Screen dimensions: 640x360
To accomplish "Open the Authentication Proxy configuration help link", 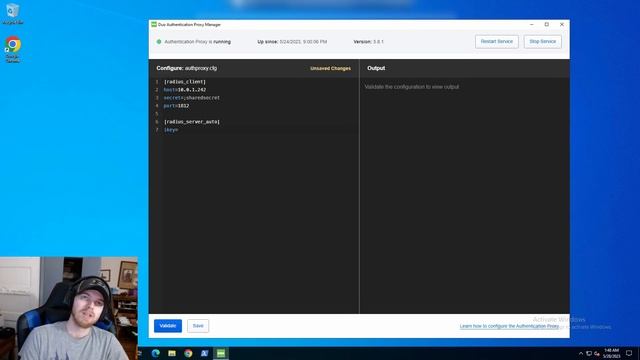I will click(x=509, y=326).
